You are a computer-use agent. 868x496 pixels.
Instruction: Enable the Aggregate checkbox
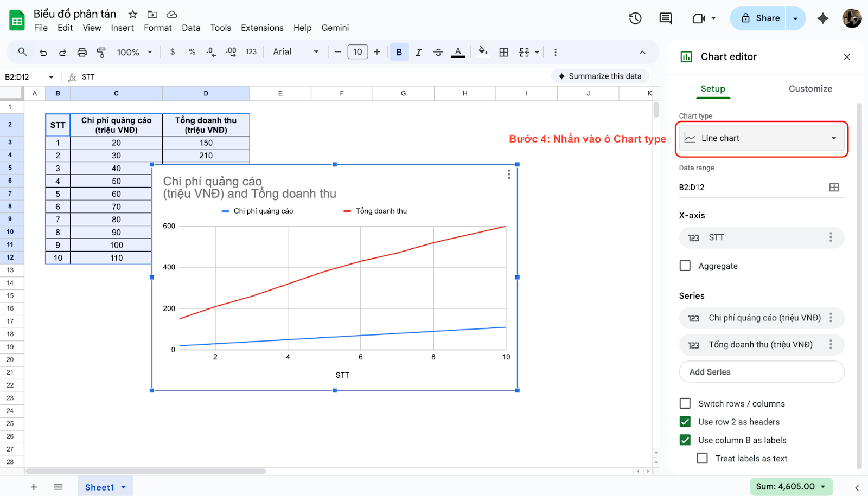[685, 266]
